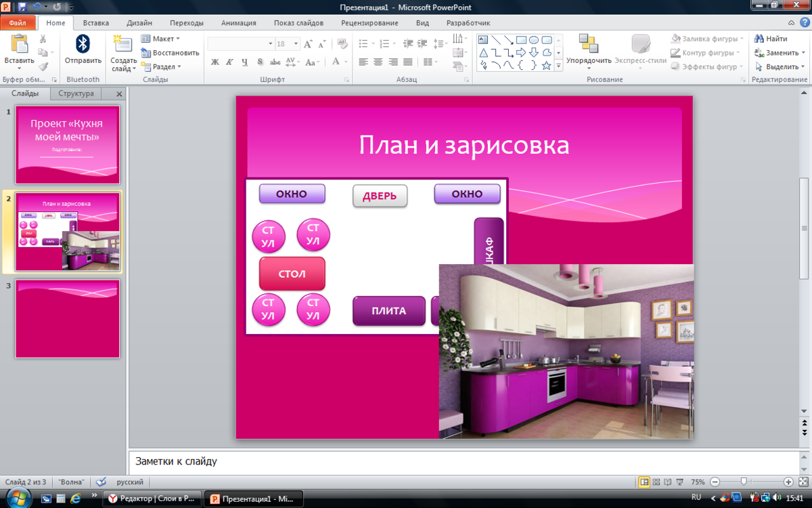This screenshot has height=508, width=812.
Task: Open the font name combo box
Action: pos(241,44)
